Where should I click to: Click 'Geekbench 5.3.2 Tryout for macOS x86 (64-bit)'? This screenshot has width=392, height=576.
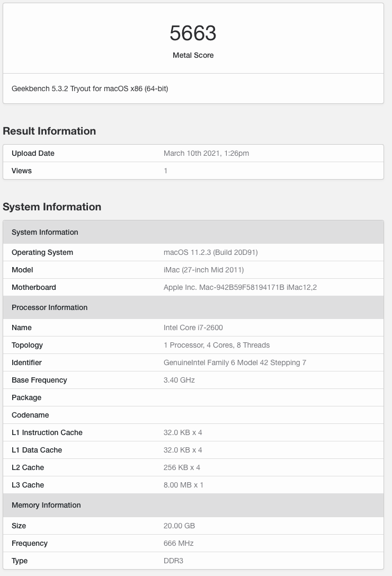[90, 88]
